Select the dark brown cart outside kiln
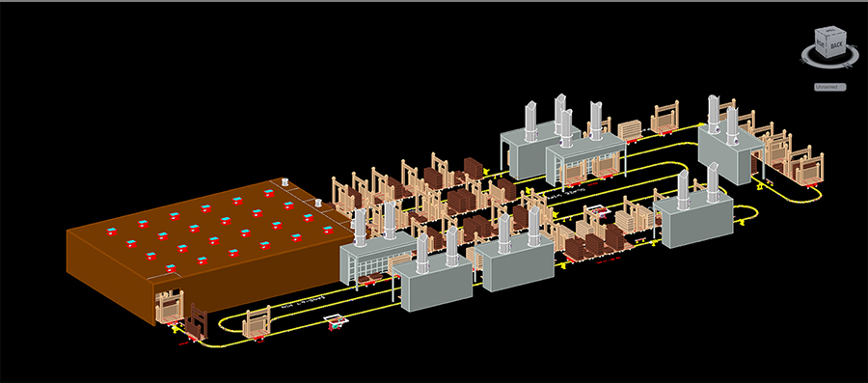Viewport: 868px width, 383px height. 197,321
